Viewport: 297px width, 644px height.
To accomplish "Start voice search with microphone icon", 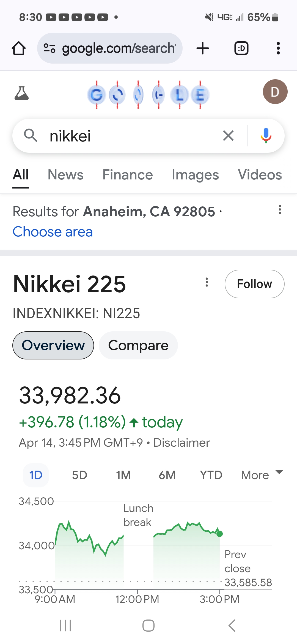I will click(266, 136).
